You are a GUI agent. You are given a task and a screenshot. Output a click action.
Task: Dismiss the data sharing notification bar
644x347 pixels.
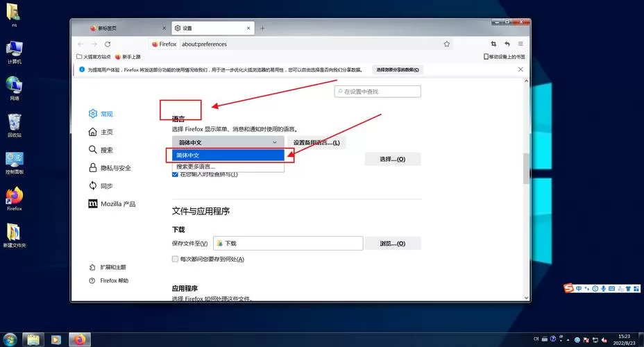520,69
